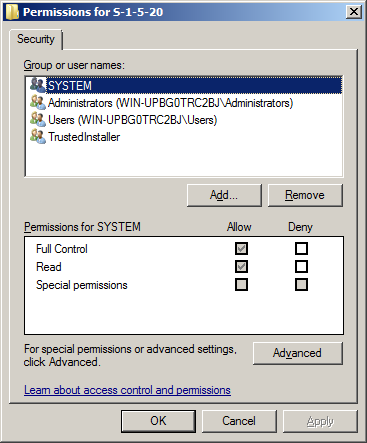Toggle Allow checkbox for Special permissions
Viewport: 367px width, 443px height.
(x=241, y=285)
